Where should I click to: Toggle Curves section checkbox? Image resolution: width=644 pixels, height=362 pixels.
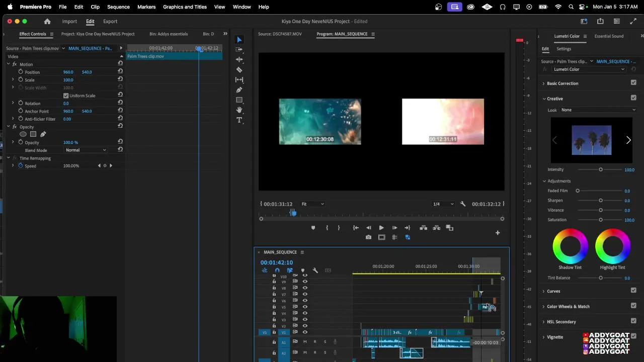[633, 291]
